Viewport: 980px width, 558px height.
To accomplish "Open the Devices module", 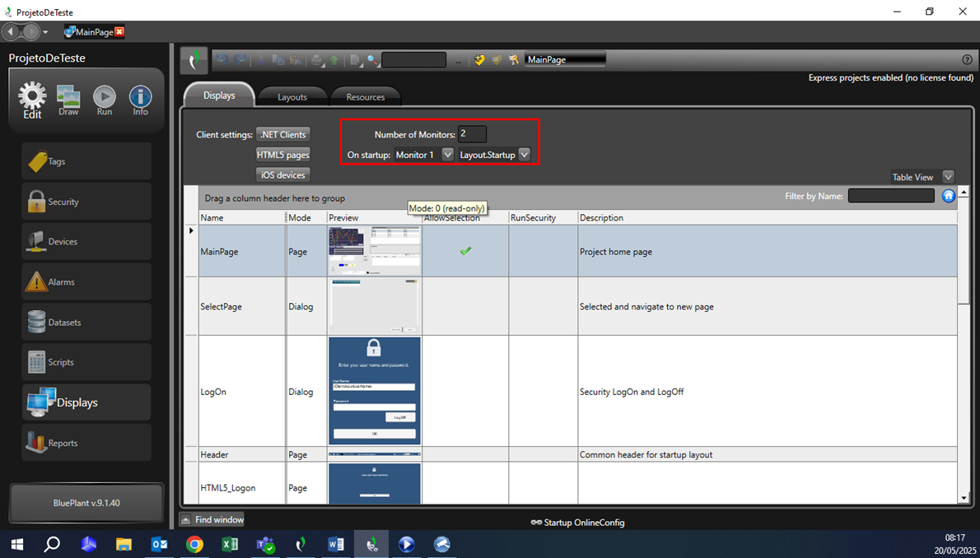I will click(86, 241).
